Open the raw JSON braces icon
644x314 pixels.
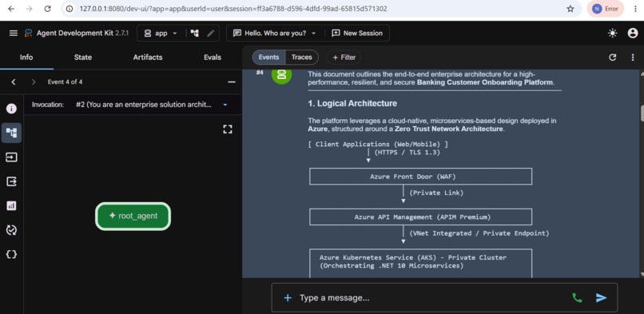click(11, 254)
